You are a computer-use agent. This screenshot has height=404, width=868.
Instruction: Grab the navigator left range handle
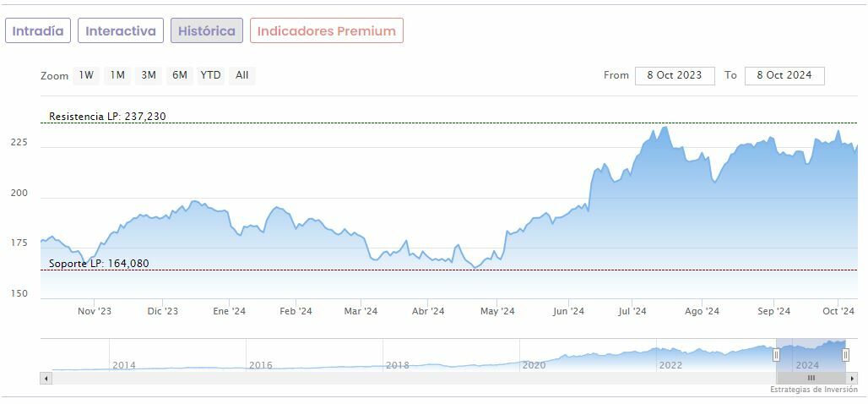coord(776,355)
